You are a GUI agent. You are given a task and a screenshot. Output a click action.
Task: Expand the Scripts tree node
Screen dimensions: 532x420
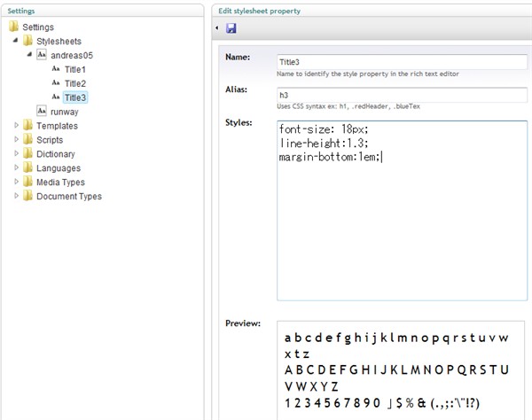(x=16, y=139)
